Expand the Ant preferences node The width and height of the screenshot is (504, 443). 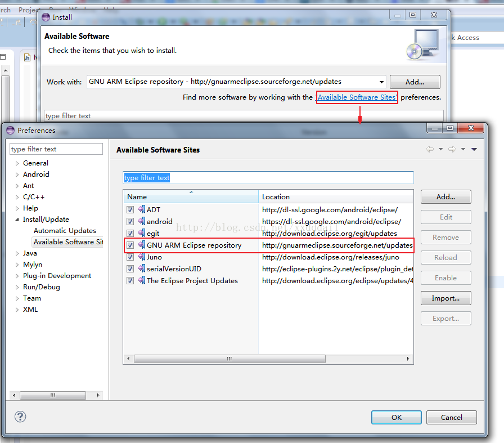click(x=17, y=186)
